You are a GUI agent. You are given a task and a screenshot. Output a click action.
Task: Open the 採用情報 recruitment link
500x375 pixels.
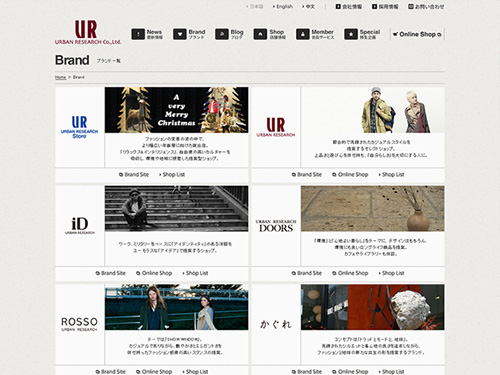(385, 6)
